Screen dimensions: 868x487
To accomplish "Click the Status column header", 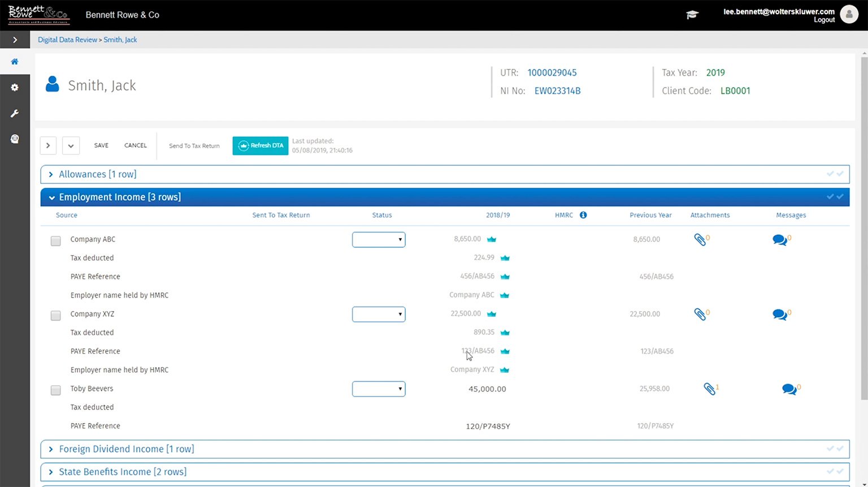I will pyautogui.click(x=382, y=215).
